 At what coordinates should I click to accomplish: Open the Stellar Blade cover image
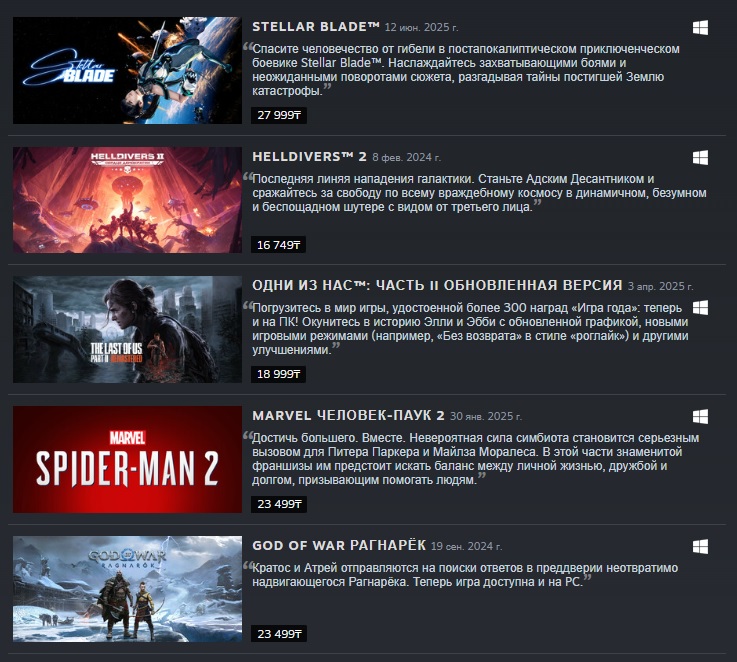coord(127,71)
